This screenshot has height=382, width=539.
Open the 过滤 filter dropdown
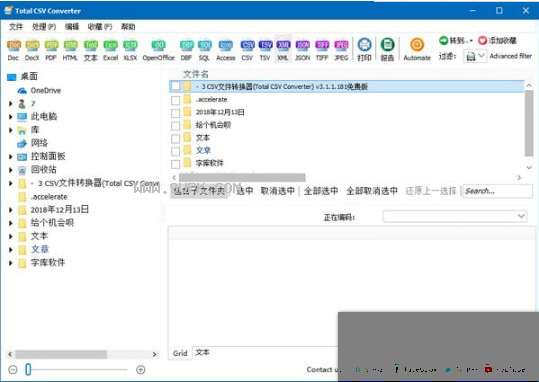point(475,56)
